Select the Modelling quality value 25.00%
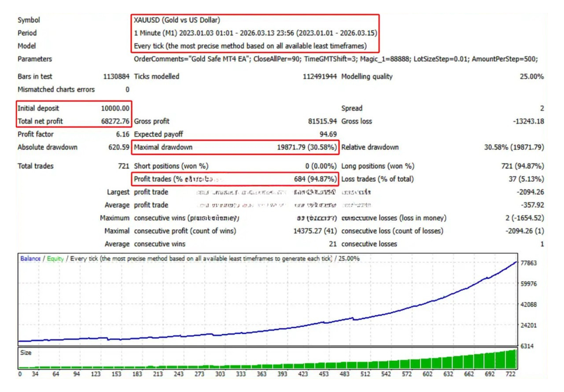The image size is (564, 392). (x=532, y=77)
